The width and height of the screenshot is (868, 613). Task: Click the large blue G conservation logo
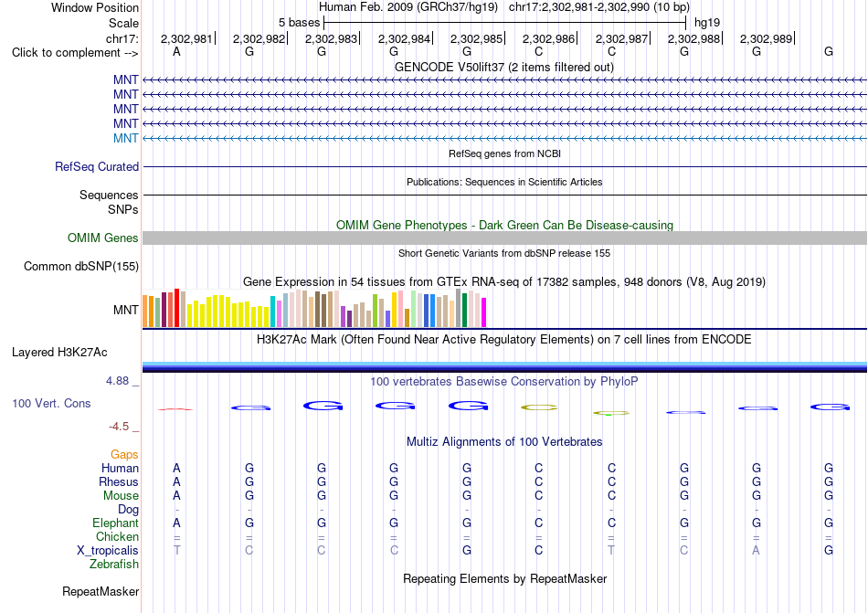pyautogui.click(x=323, y=407)
